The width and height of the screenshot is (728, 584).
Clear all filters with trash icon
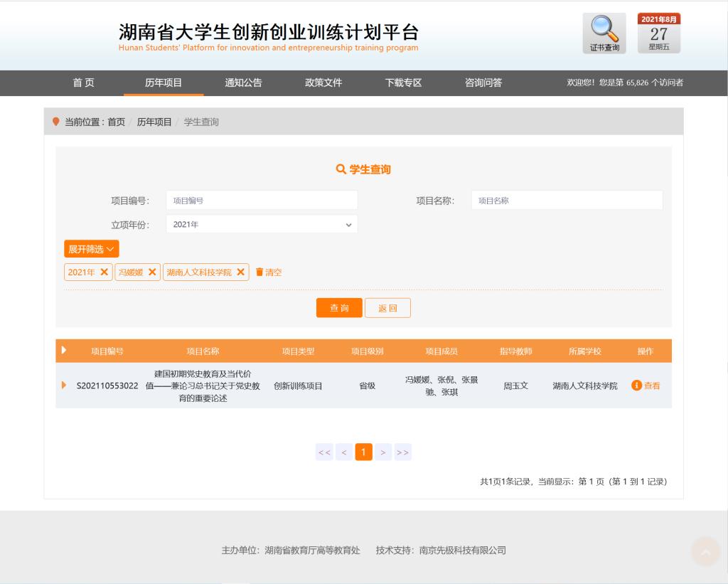coord(269,272)
